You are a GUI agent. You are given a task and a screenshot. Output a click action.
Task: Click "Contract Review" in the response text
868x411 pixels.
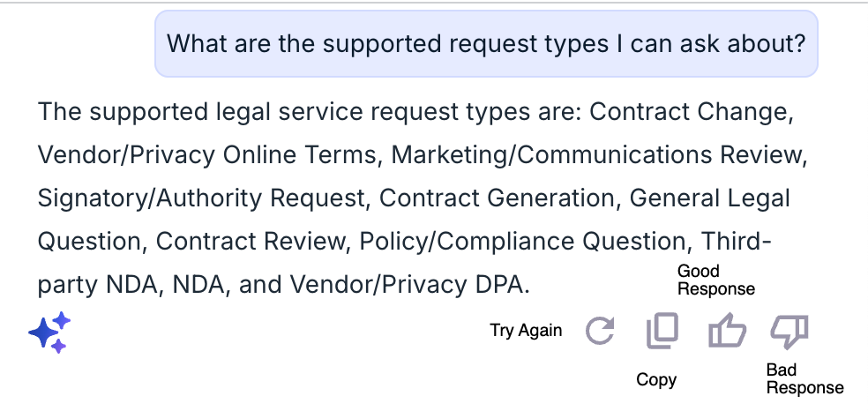(249, 241)
